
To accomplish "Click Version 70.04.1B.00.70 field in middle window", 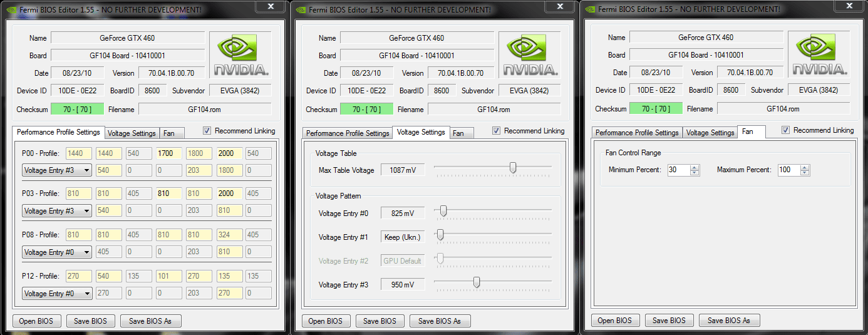I will tap(461, 73).
